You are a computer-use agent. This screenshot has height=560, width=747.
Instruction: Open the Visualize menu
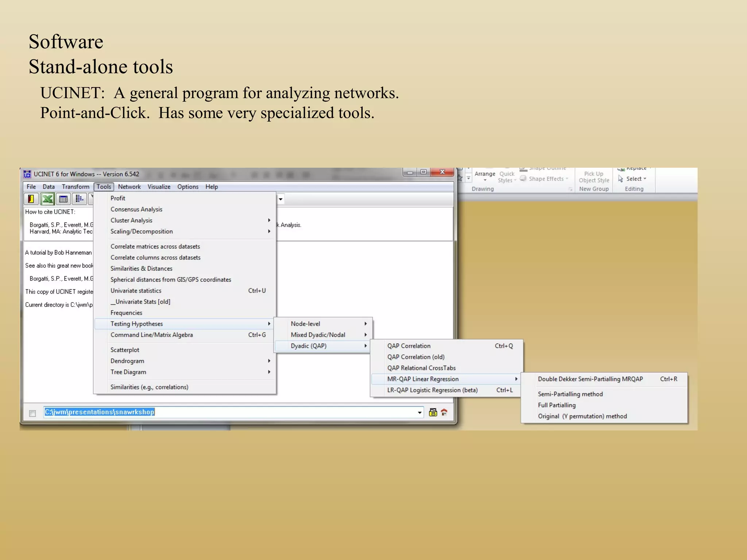[x=159, y=187]
